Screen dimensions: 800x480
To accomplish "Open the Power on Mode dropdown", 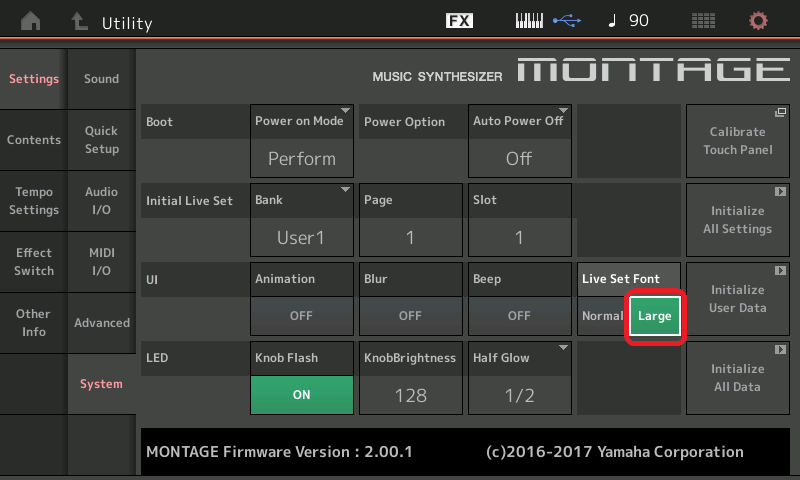I will [x=301, y=139].
